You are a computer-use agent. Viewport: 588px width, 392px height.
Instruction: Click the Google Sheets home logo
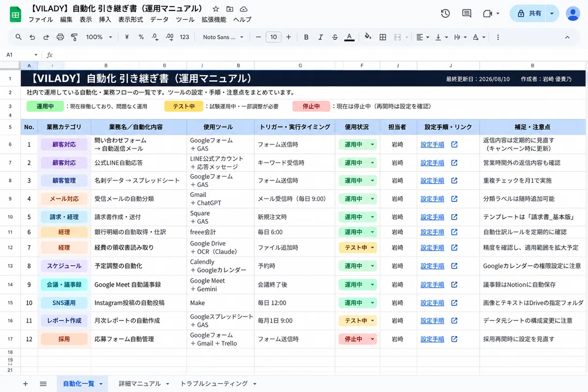[x=16, y=14]
